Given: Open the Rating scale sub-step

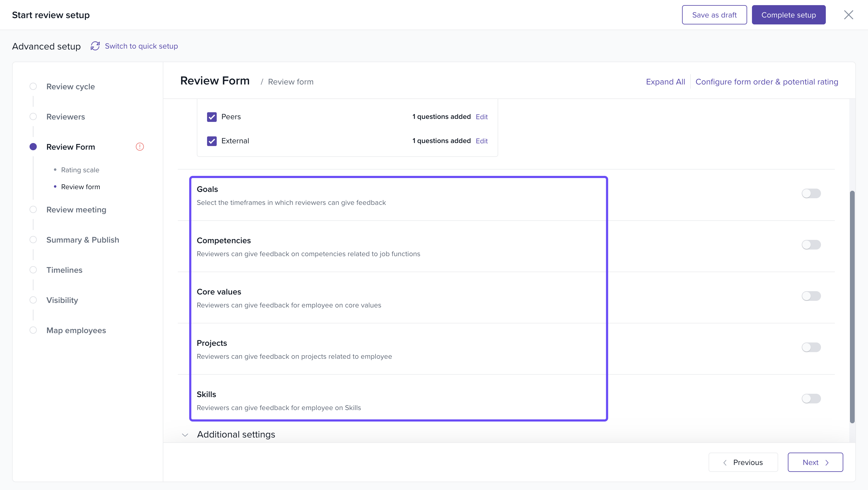Looking at the screenshot, I should (80, 170).
